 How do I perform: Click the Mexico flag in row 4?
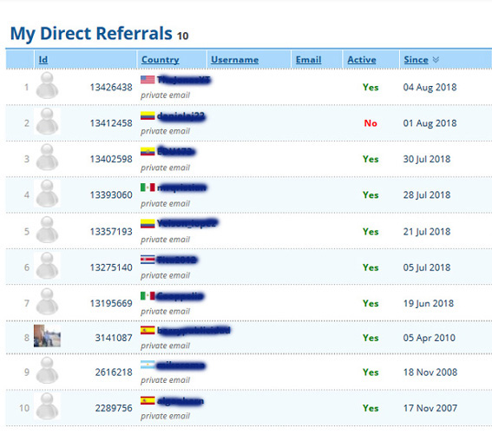click(148, 188)
